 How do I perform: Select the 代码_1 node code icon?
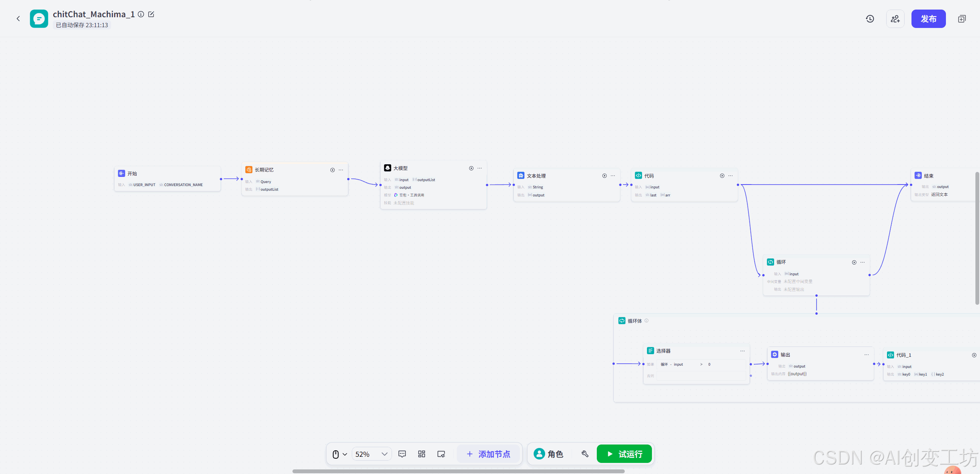pos(890,355)
